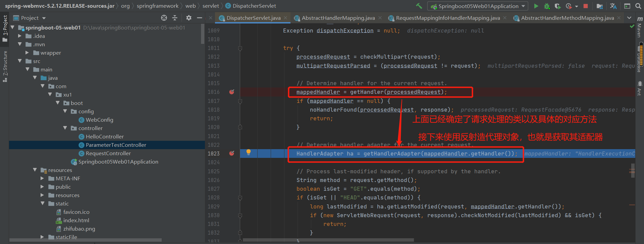
Task: Click the DispatcherServlet breadcrumb
Action: (251, 6)
